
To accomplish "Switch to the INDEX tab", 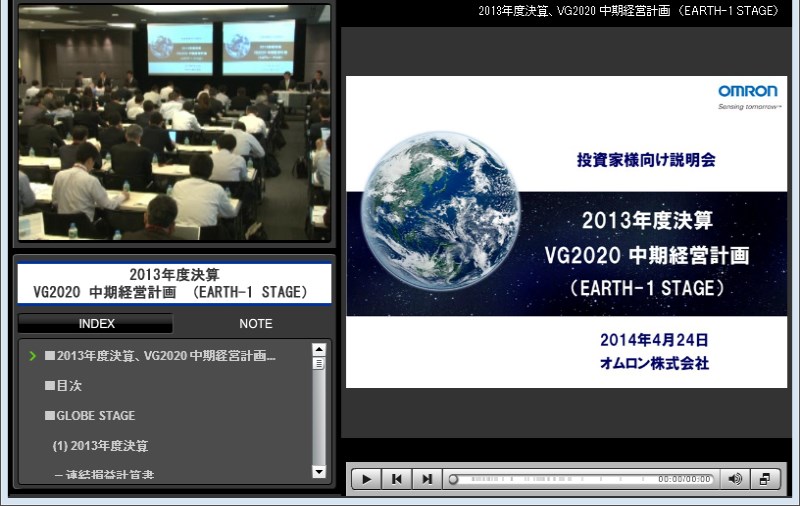I will tap(95, 323).
